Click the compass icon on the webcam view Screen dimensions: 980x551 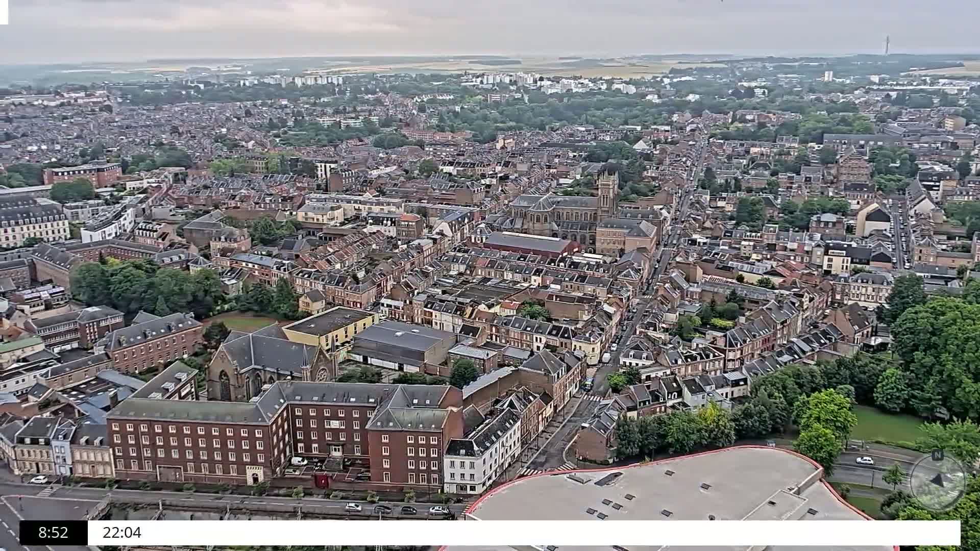click(937, 481)
